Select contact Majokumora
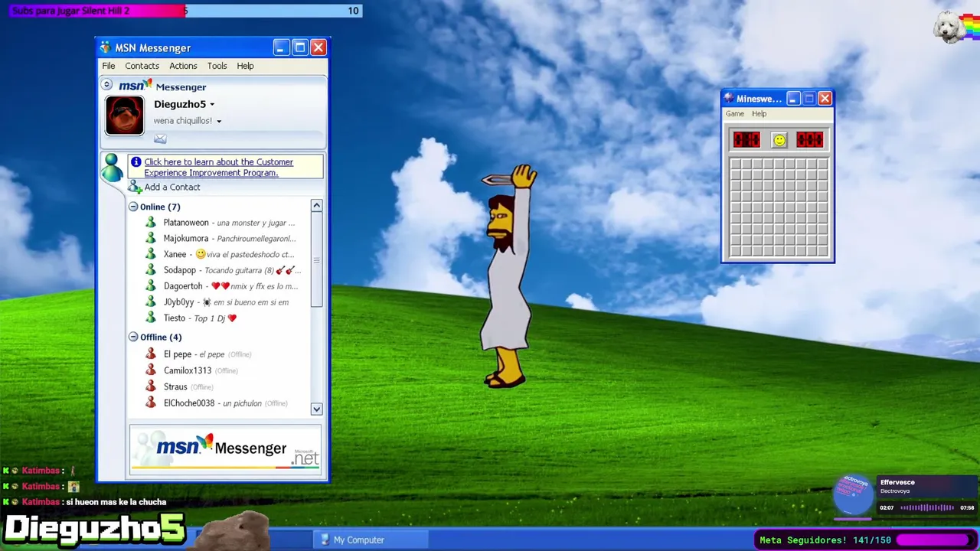Screen dimensions: 980x551 [x=186, y=239]
